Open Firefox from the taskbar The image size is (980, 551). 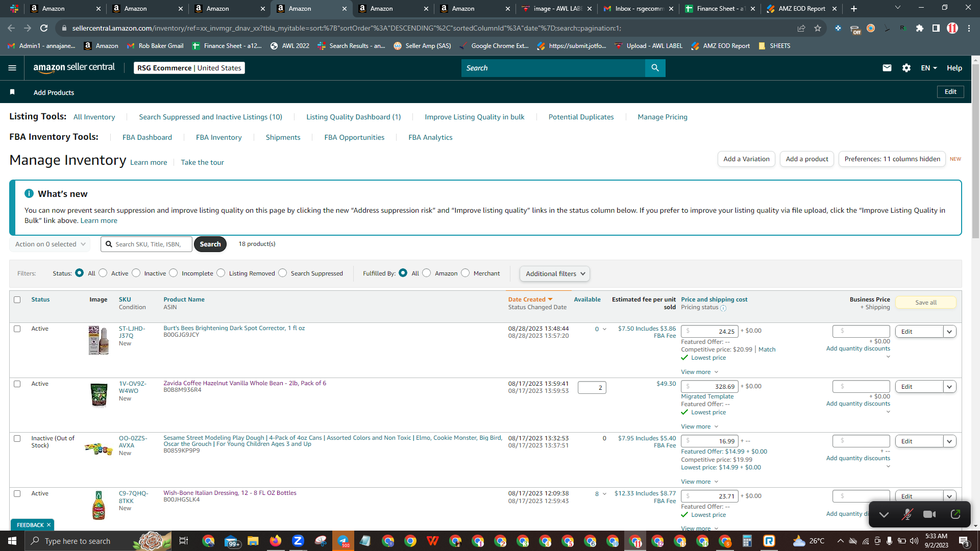click(276, 541)
